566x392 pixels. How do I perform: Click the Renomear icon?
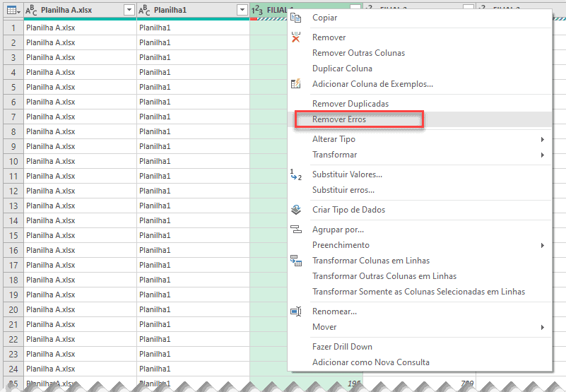point(295,311)
